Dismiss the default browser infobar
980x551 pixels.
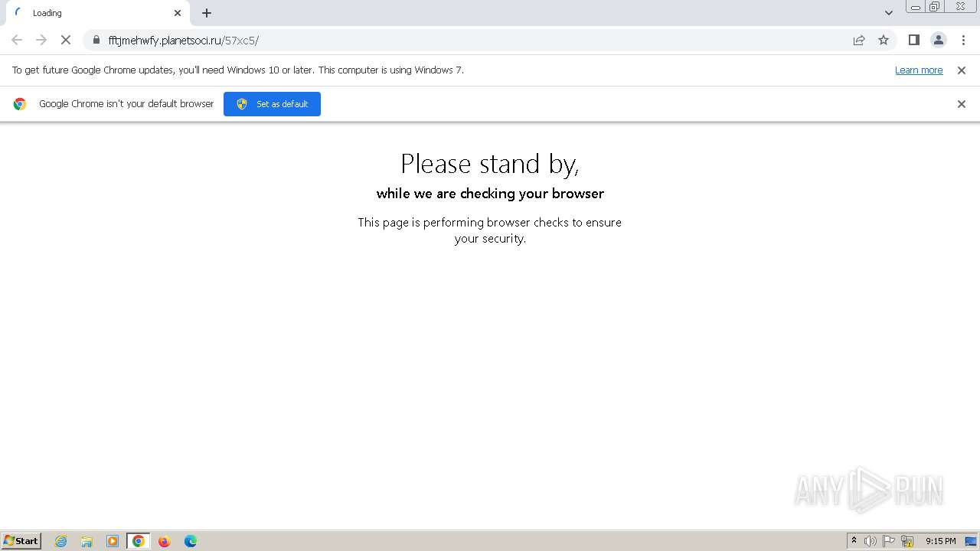coord(962,104)
